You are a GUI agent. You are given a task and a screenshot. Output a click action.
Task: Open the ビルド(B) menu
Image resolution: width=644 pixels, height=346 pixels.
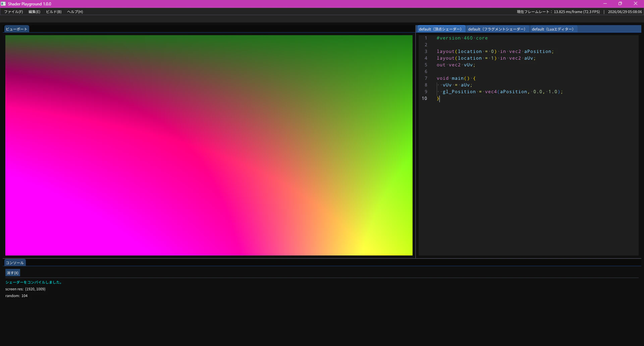tap(54, 12)
